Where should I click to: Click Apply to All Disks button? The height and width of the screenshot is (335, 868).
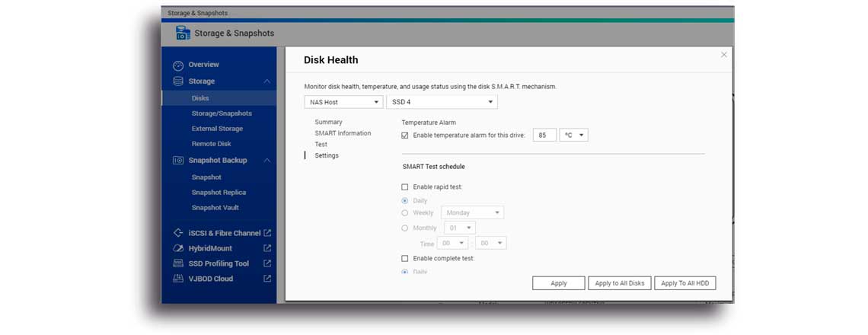click(619, 283)
